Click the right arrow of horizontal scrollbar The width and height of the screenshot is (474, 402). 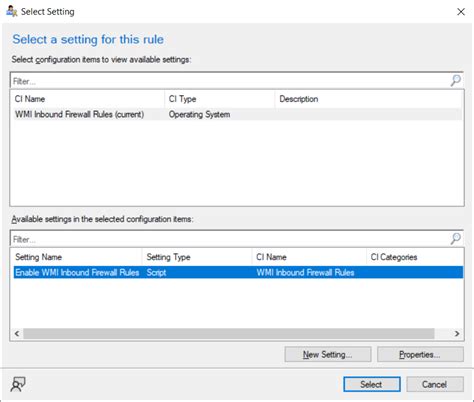[457, 333]
